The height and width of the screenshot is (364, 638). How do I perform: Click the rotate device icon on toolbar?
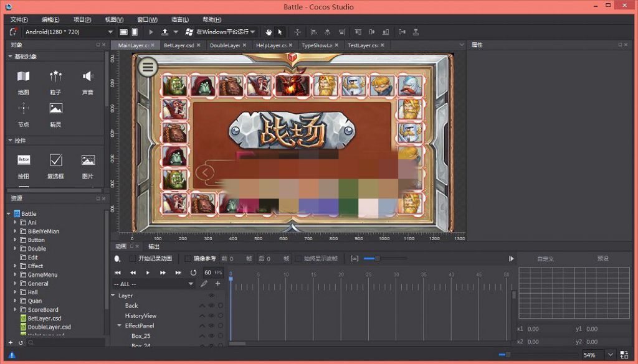click(13, 32)
